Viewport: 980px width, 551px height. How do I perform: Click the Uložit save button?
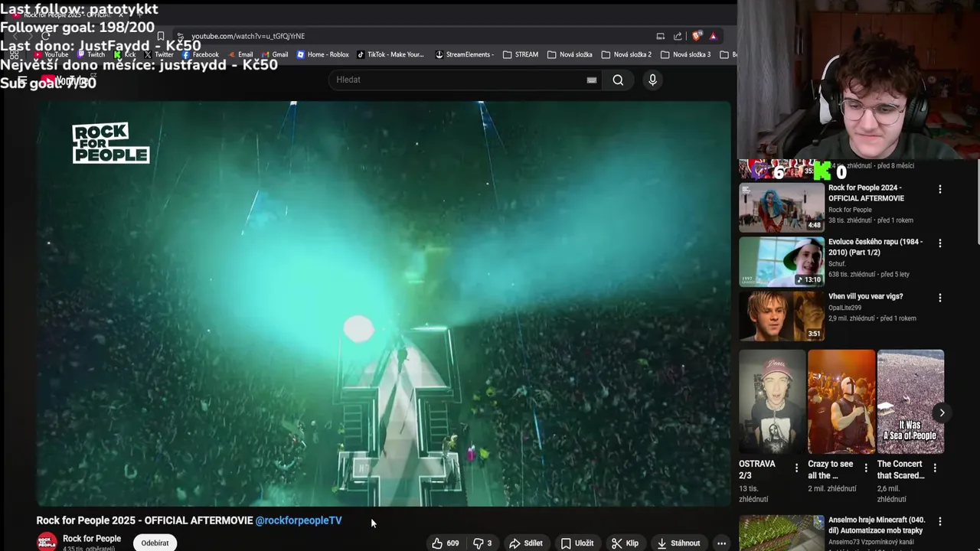(577, 543)
